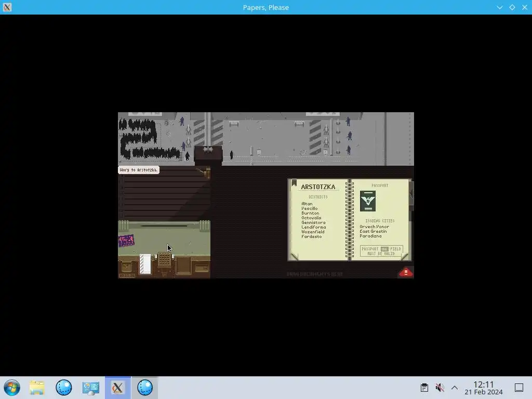The height and width of the screenshot is (399, 532).
Task: Click the 'Passport ISS. field must be valid' rule
Action: pyautogui.click(x=381, y=251)
